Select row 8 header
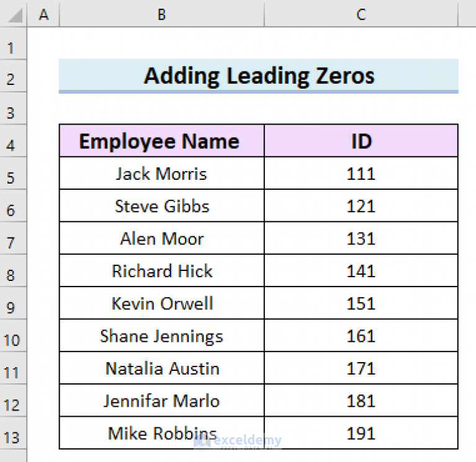This screenshot has width=476, height=462. pyautogui.click(x=13, y=270)
